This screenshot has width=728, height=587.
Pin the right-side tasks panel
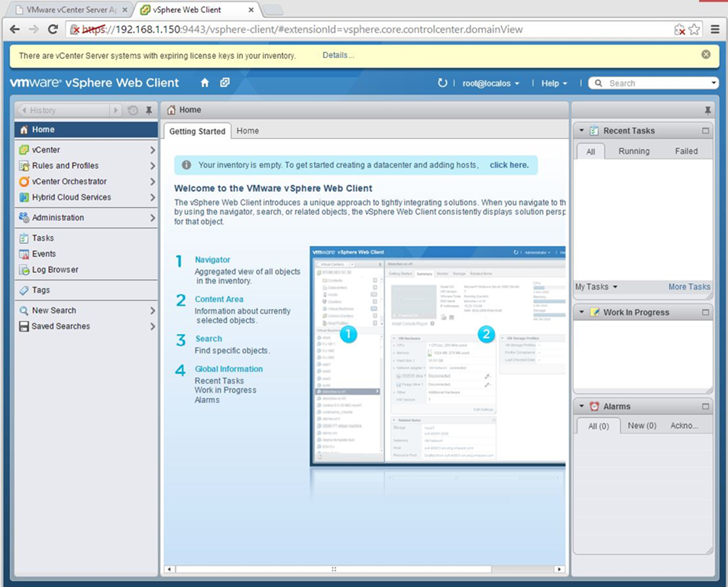[x=707, y=111]
